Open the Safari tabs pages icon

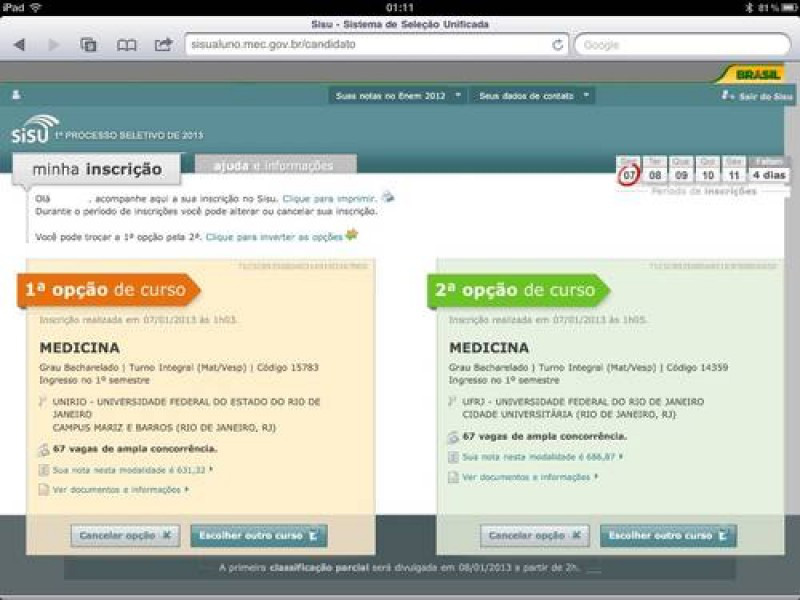pos(88,45)
